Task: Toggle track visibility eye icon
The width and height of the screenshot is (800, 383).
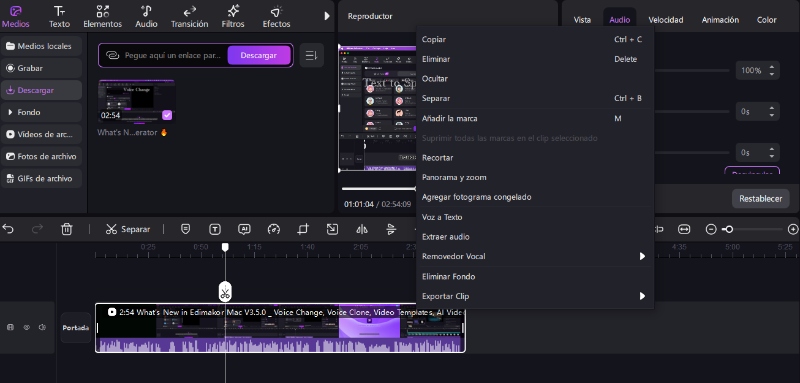Action: (x=27, y=327)
